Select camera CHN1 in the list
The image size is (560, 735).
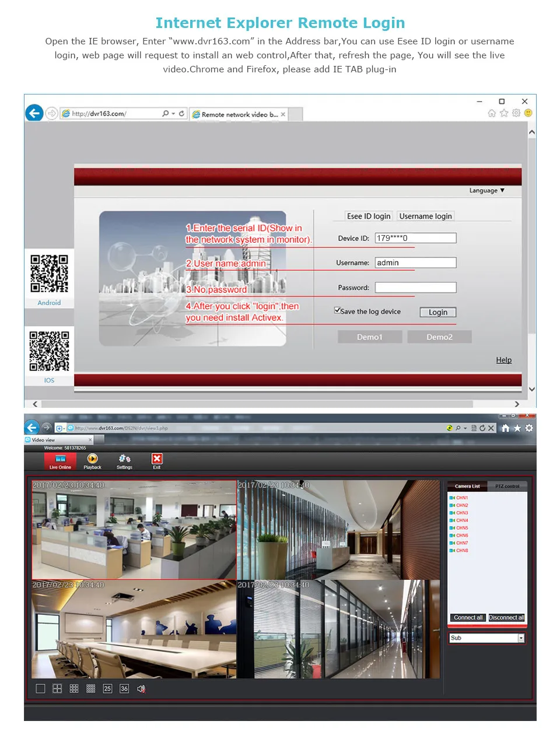459,498
